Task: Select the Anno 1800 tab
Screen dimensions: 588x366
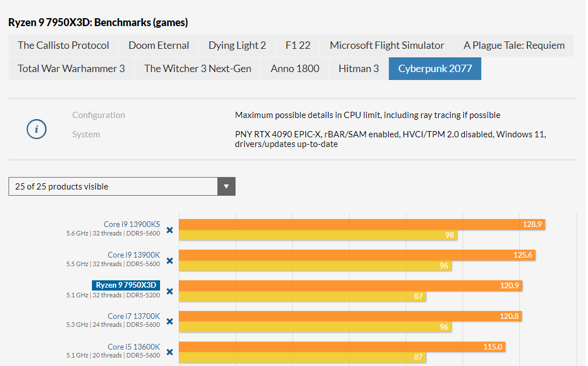Action: point(295,69)
